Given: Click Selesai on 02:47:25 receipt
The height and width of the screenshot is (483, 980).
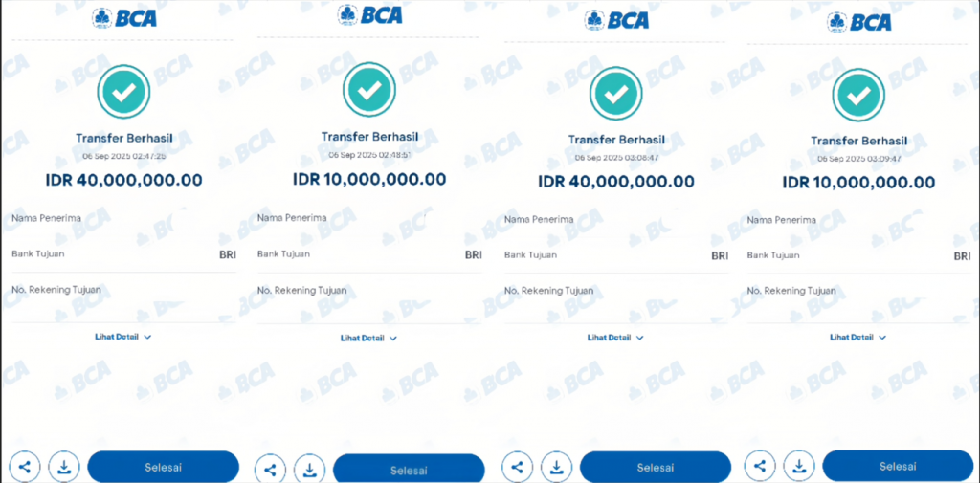Looking at the screenshot, I should pyautogui.click(x=163, y=467).
